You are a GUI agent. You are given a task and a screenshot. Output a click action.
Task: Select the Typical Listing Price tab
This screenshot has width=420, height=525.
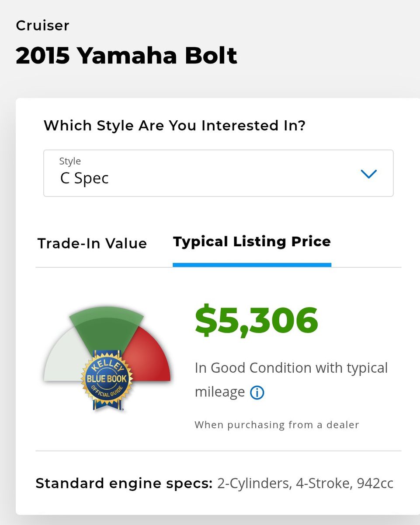252,241
